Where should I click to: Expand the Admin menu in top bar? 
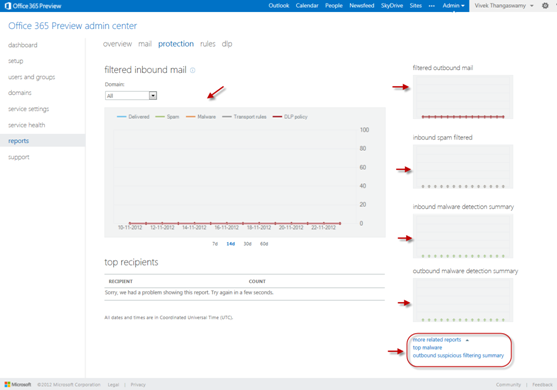pos(453,6)
